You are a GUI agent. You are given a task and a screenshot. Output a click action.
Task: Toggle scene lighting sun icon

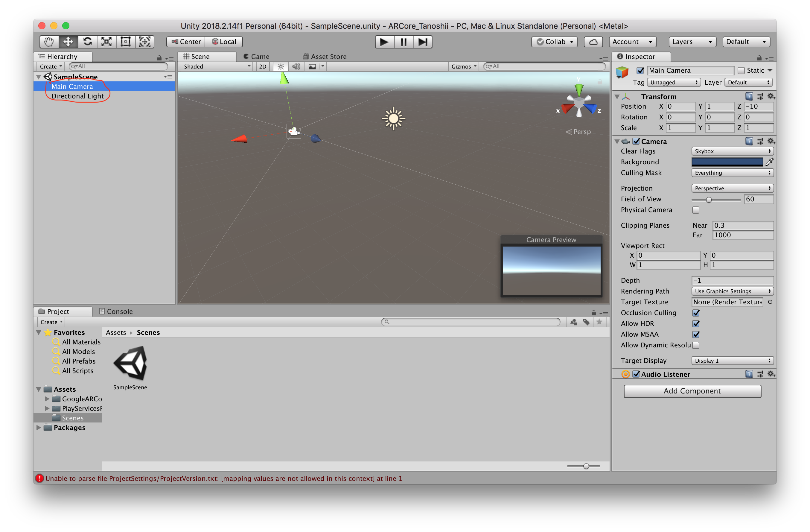[281, 66]
